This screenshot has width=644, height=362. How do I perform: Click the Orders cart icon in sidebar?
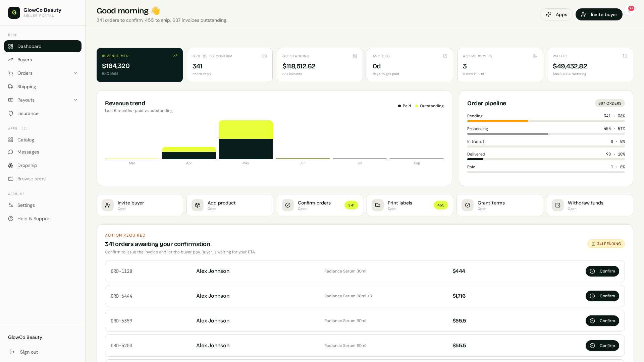11,73
